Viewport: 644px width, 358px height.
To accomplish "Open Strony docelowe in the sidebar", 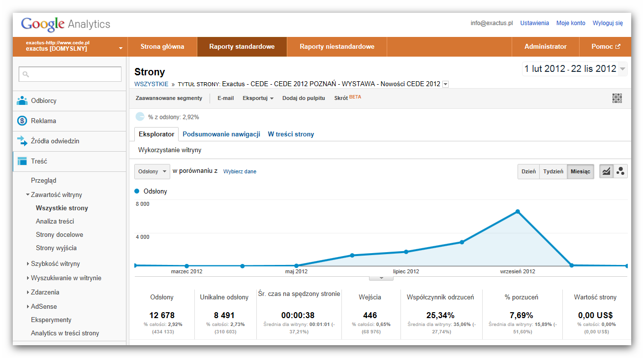I will (60, 234).
